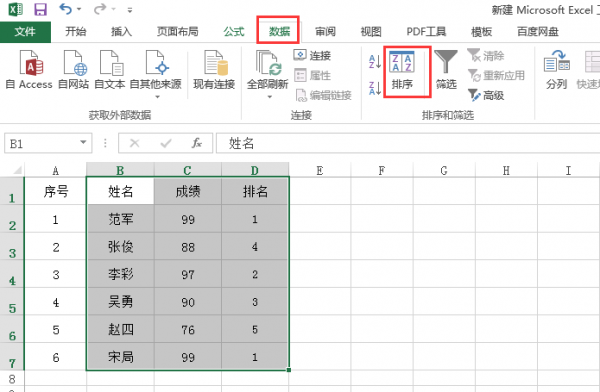Viewport: 600px width, 392px height.
Task: Click cell with name 范军
Action: pyautogui.click(x=121, y=219)
